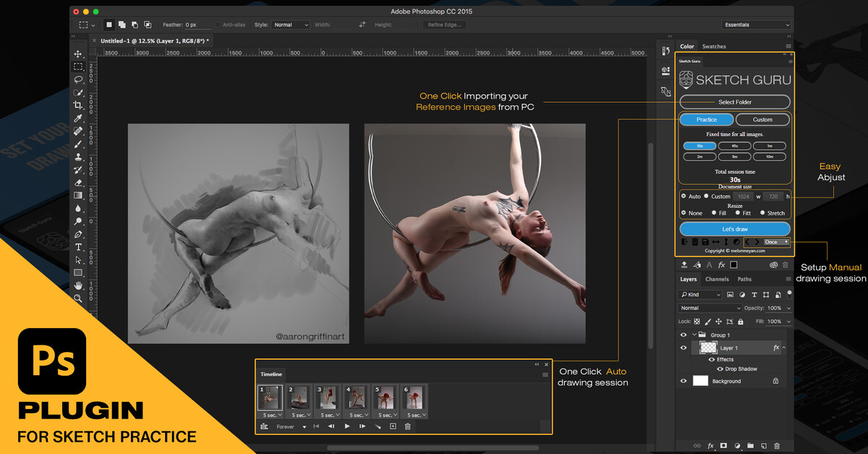Hide Layer 1 visibility eye
The image size is (868, 454).
pyautogui.click(x=684, y=348)
